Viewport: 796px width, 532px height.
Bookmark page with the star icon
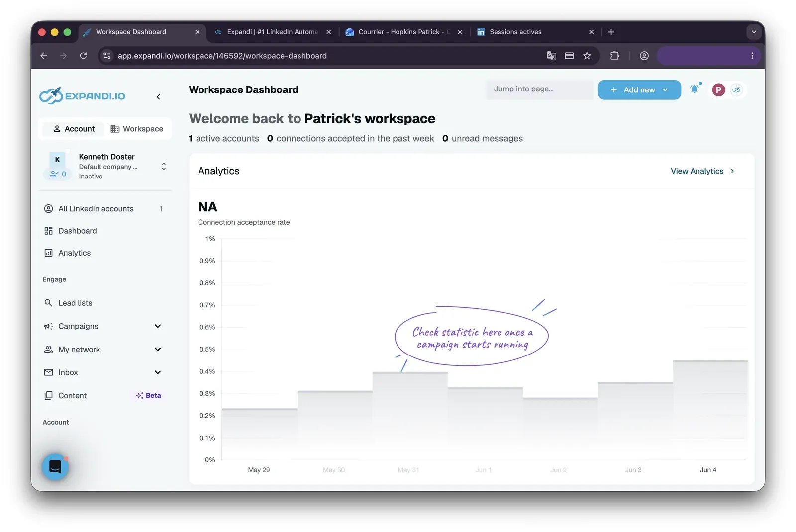click(587, 56)
